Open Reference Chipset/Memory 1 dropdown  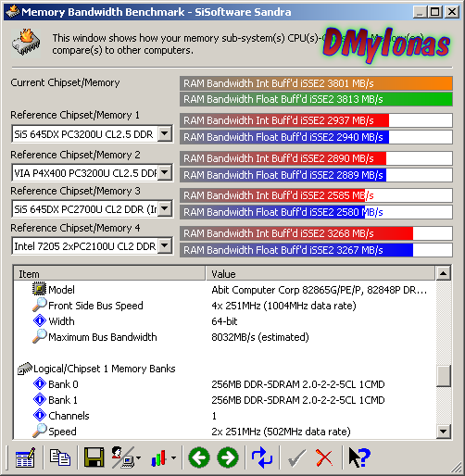[165, 133]
